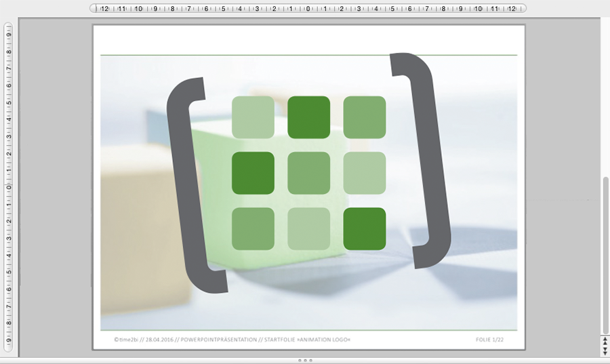Click the light green middle-right square

coord(365,173)
